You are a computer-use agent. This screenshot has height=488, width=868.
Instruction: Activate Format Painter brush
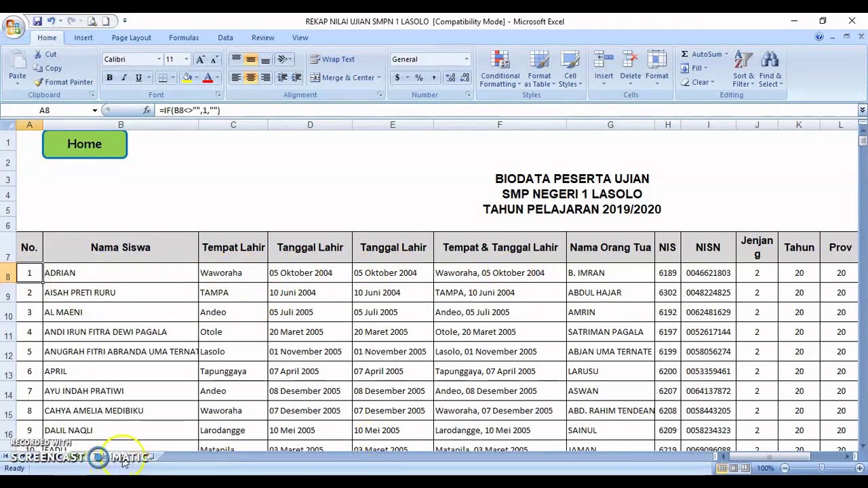point(63,82)
